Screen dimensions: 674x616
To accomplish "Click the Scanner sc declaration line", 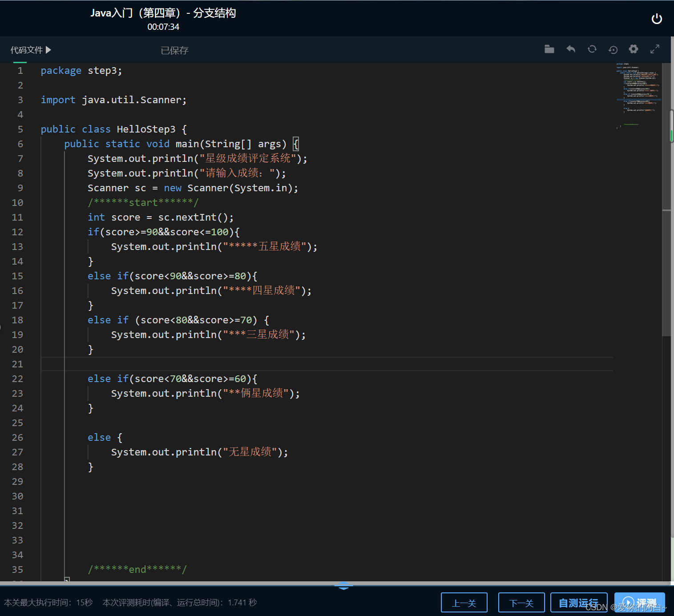I will click(x=193, y=188).
